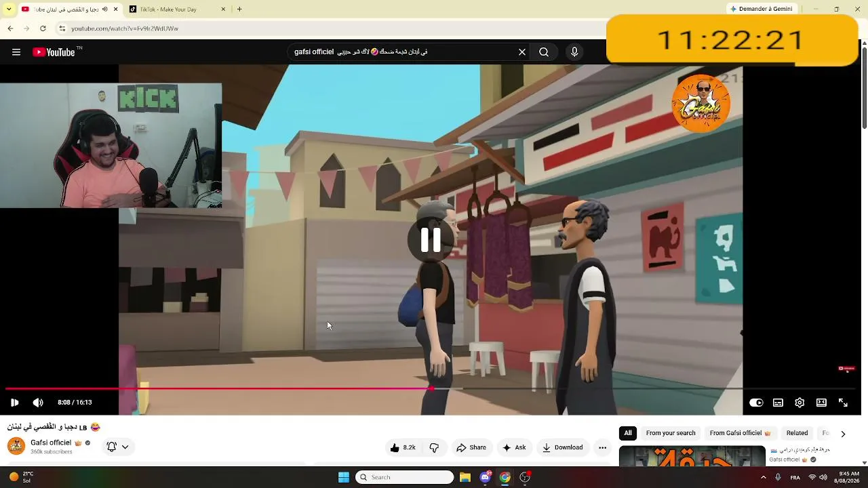The height and width of the screenshot is (488, 868).
Task: Close the YouTube tab
Action: point(115,9)
